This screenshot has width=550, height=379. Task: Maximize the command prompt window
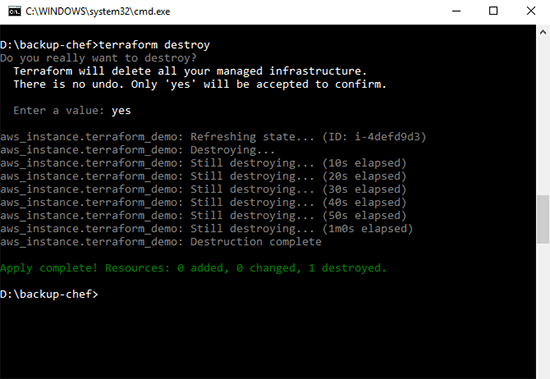click(x=493, y=11)
